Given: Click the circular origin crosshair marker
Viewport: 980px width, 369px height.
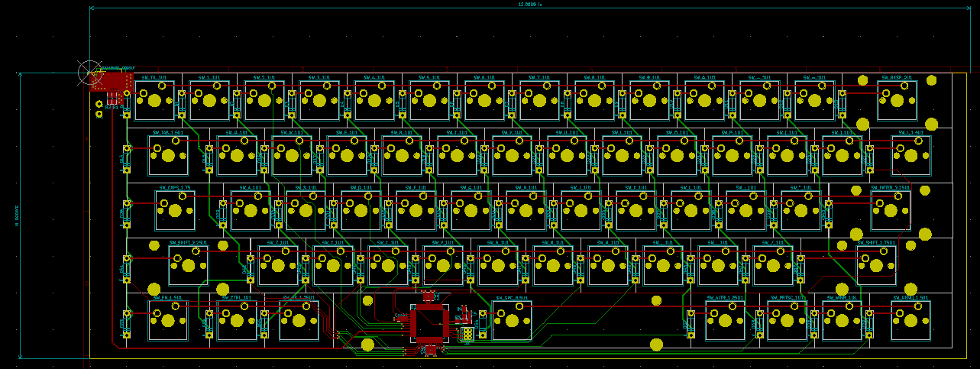Looking at the screenshot, I should pos(90,73).
